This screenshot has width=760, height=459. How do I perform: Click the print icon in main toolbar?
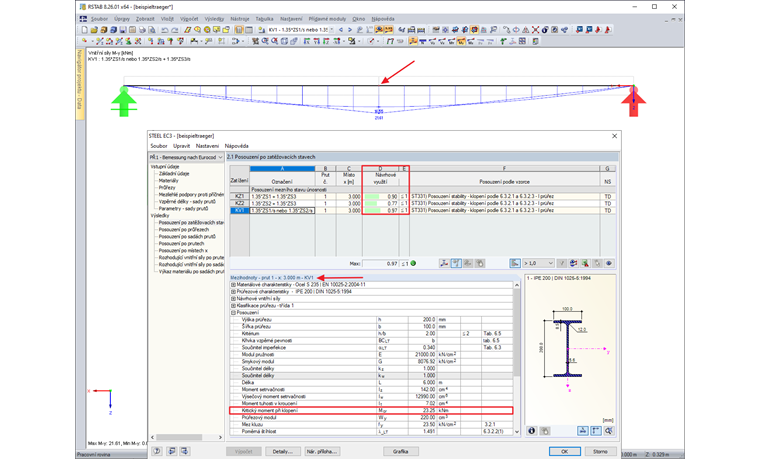click(x=142, y=30)
